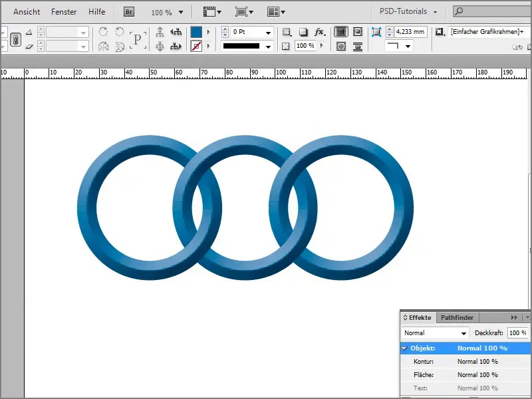Viewport: 532px width, 399px height.
Task: Click the P transform preview proxy
Action: click(138, 39)
